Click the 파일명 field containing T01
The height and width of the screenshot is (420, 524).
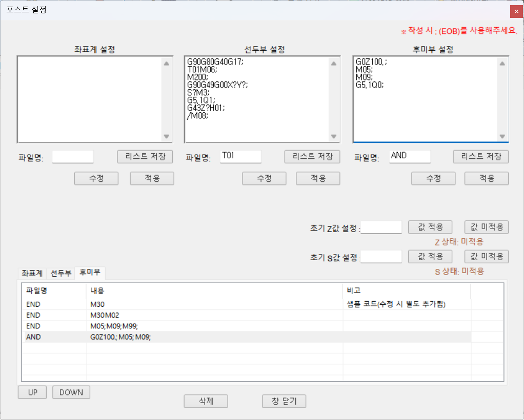coord(240,156)
